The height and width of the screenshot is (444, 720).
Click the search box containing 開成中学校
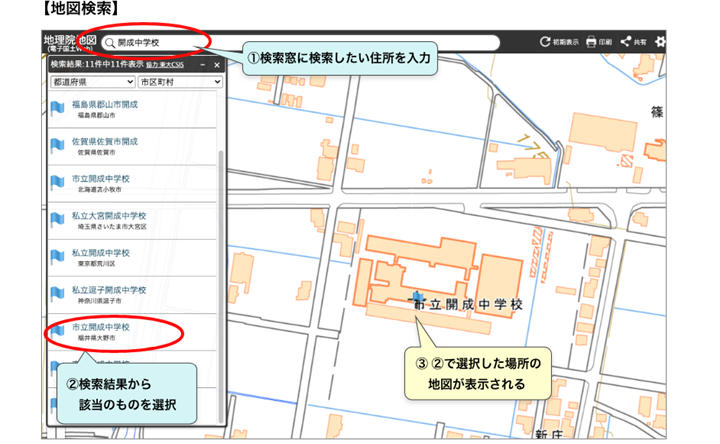[x=300, y=43]
